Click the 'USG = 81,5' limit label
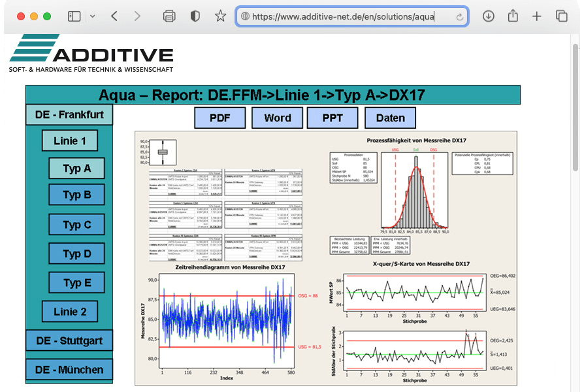 point(310,347)
